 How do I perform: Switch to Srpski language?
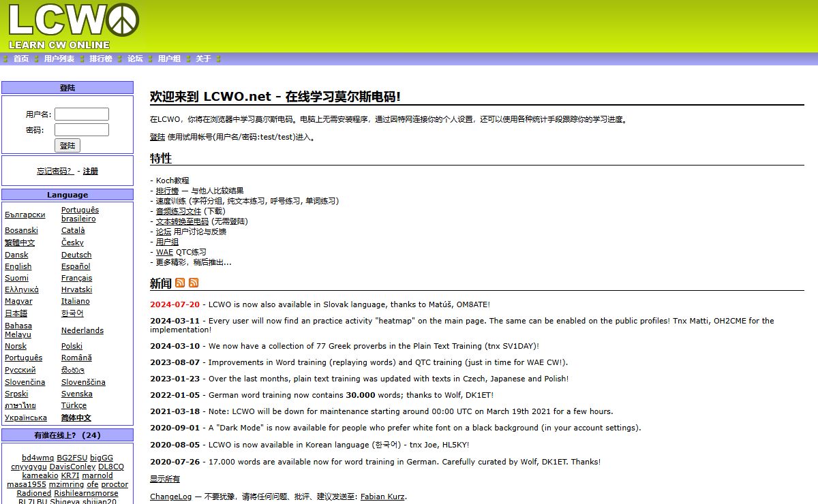click(16, 394)
